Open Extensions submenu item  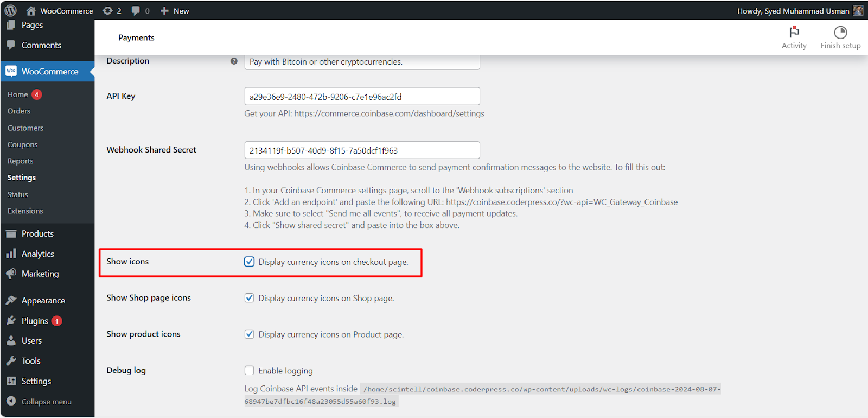coord(25,211)
